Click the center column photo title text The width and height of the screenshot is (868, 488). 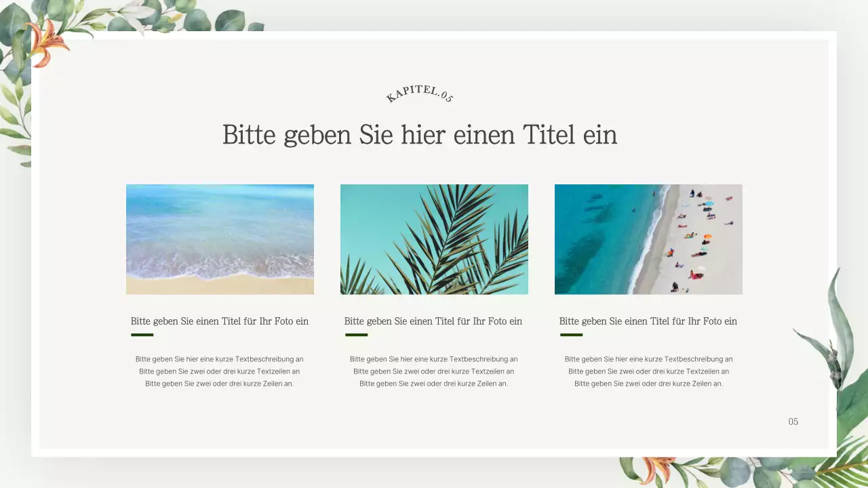tap(433, 321)
